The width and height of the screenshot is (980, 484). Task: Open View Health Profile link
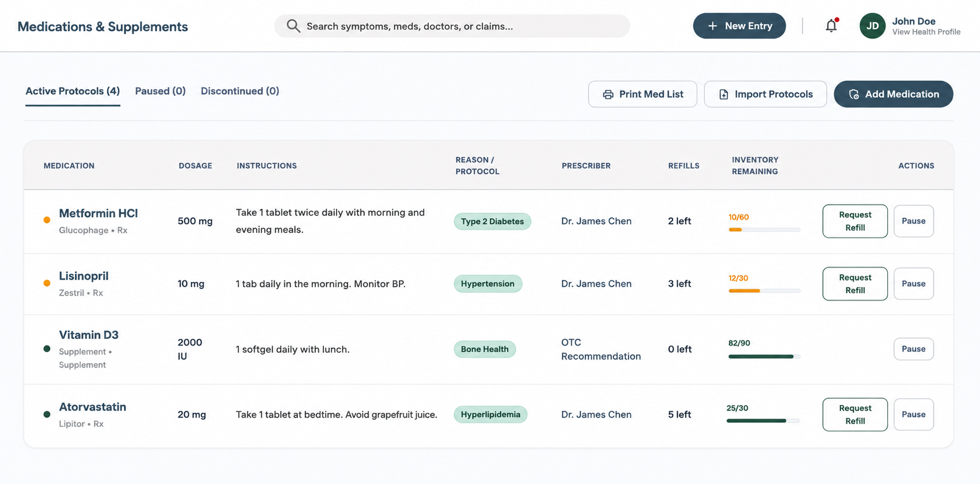[926, 32]
